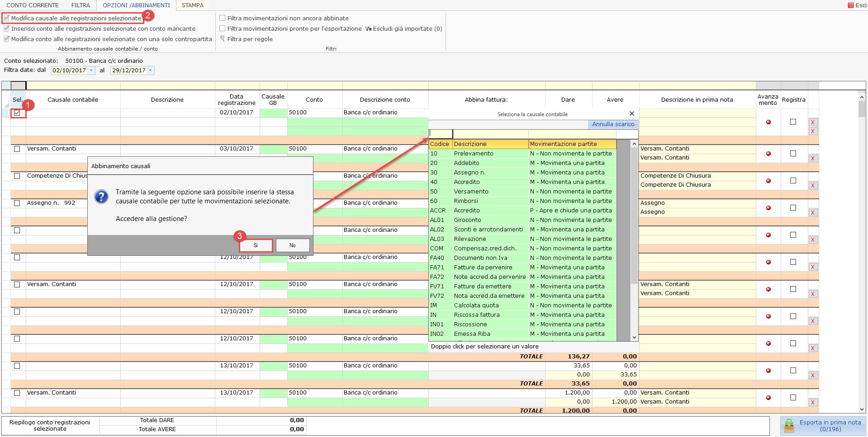The image size is (868, 437).
Task: Click Inserisci conto alle registrazioni con conto mancante
Action: (100, 28)
